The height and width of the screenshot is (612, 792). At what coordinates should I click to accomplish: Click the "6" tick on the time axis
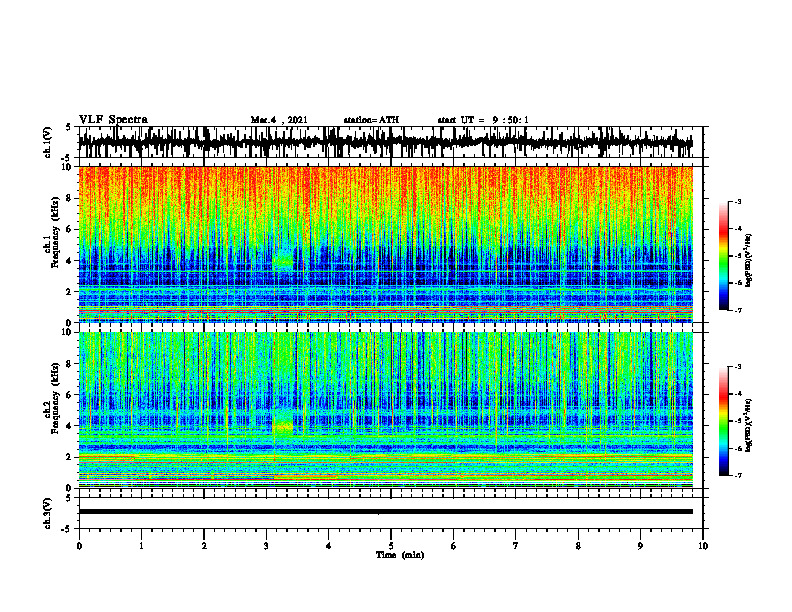(454, 546)
